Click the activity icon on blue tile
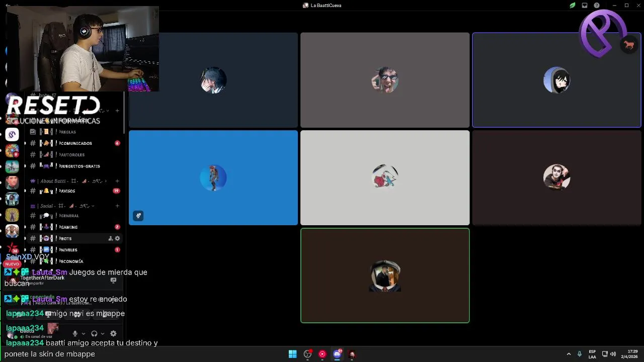The width and height of the screenshot is (644, 362). (x=138, y=216)
